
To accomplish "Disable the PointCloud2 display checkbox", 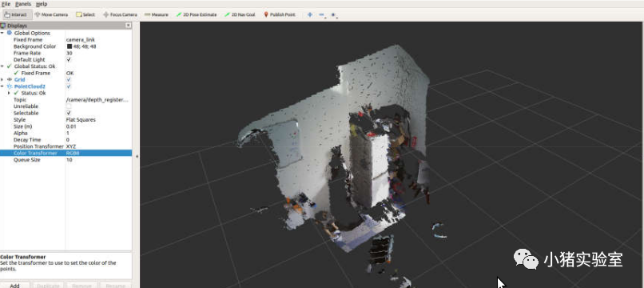I will click(x=69, y=86).
